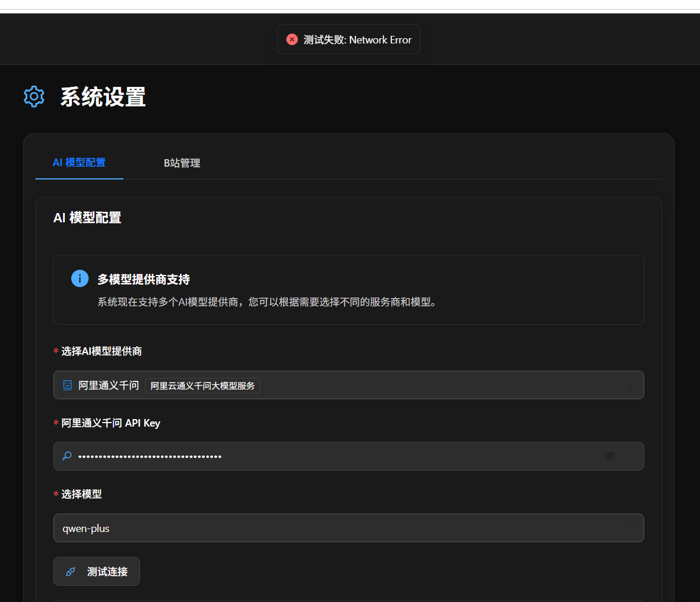Image resolution: width=700 pixels, height=602 pixels.
Task: Click the AI 模型配置 section heading
Action: 87,218
